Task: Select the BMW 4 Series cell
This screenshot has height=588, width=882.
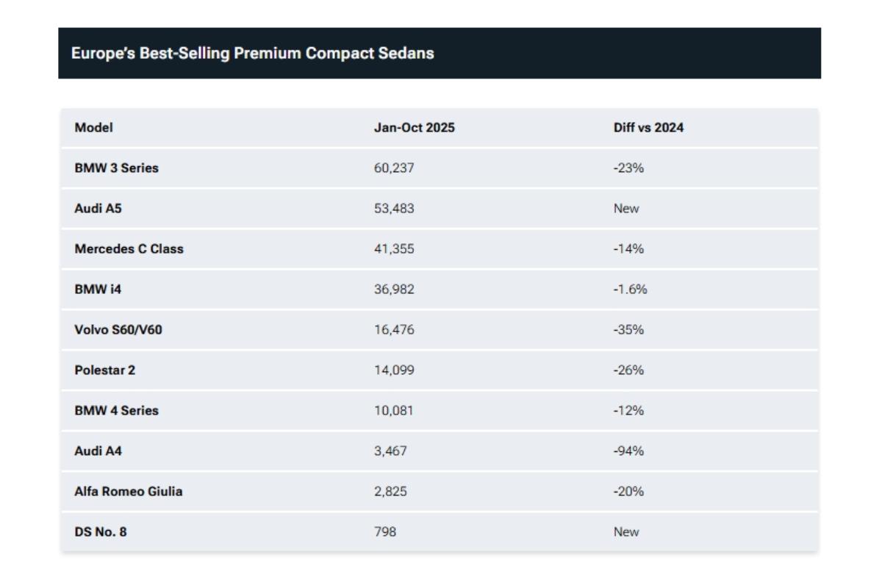Action: pyautogui.click(x=116, y=411)
